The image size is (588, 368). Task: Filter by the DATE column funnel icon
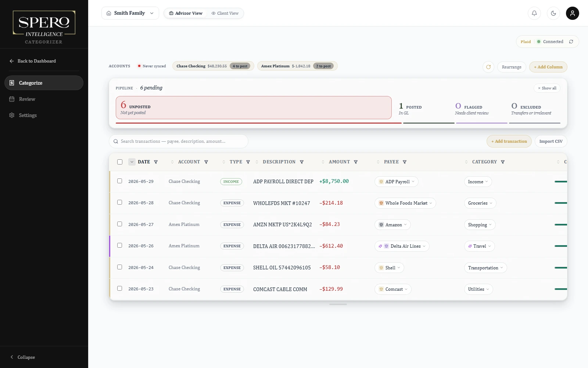point(156,162)
